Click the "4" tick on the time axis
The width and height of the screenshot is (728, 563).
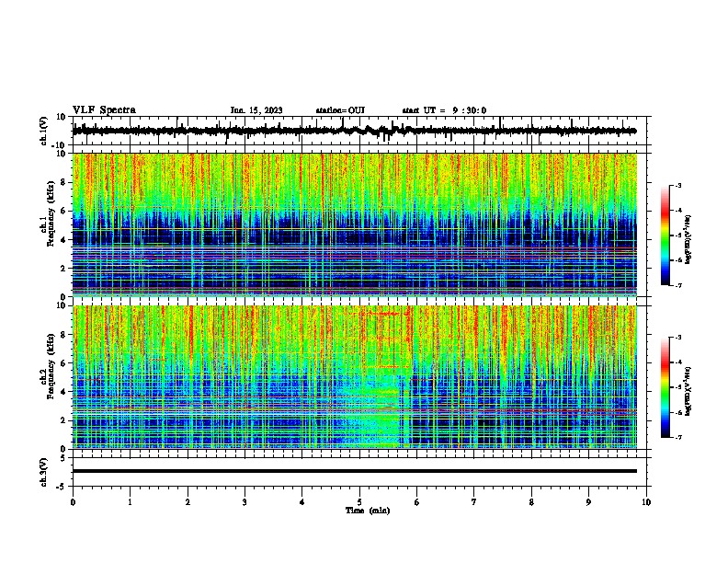point(302,502)
